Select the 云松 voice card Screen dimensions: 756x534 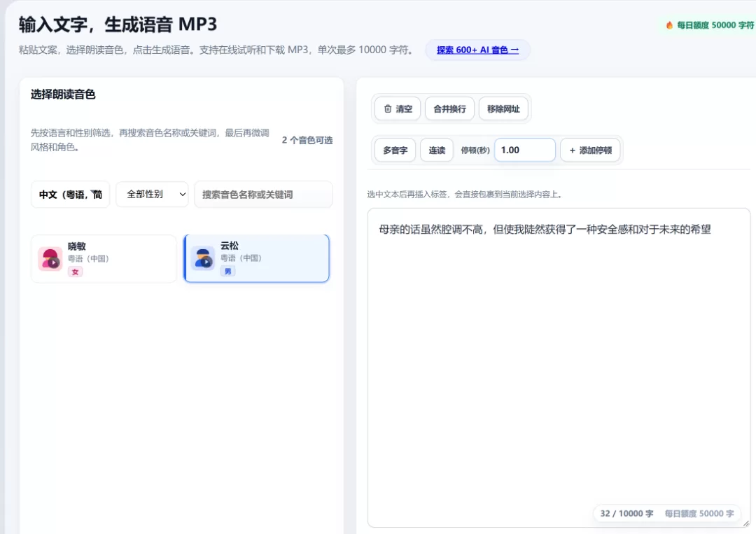click(x=257, y=258)
